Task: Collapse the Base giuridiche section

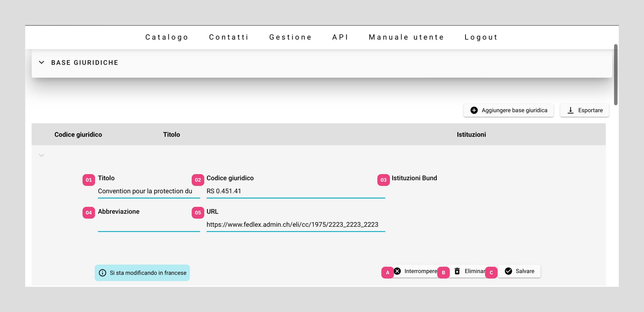Action: (42, 62)
